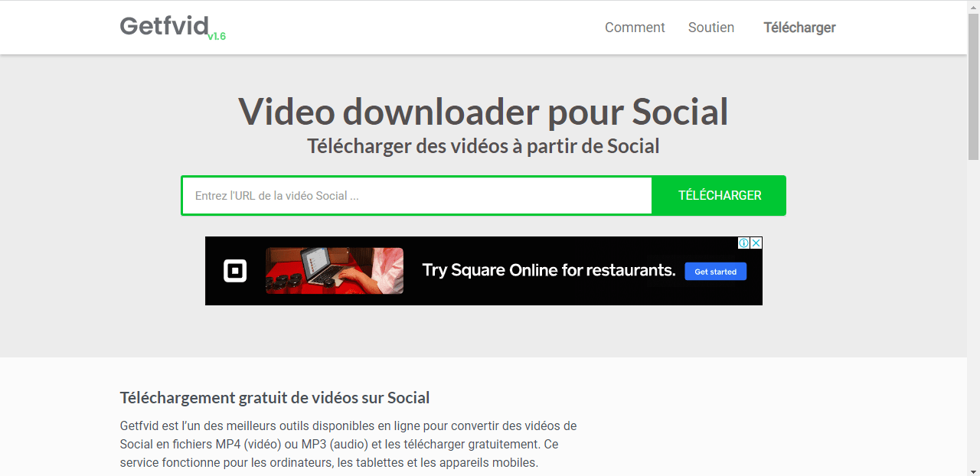The image size is (980, 476).
Task: Click the 'Téléchargement gratuit de vidéos sur Social' heading
Action: 275,398
